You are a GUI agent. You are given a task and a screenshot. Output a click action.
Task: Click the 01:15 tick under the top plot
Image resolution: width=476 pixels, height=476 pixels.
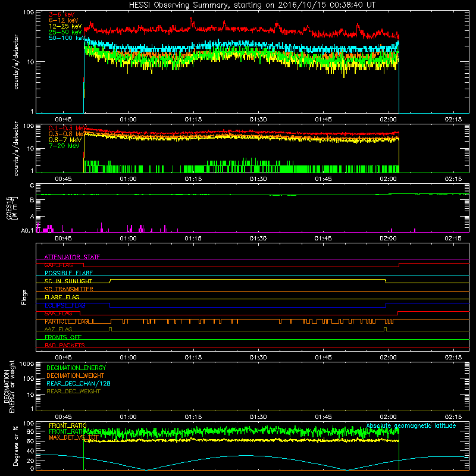point(193,120)
